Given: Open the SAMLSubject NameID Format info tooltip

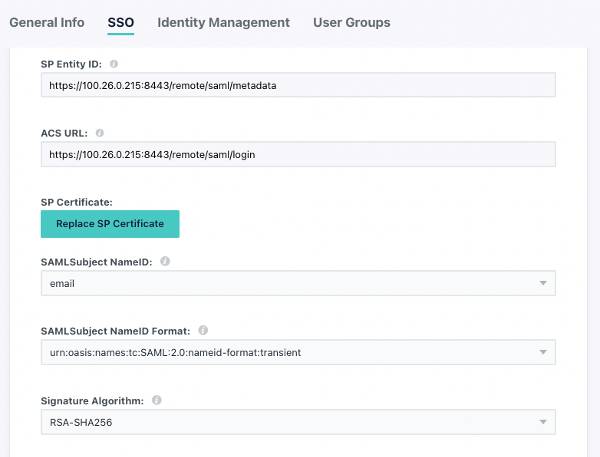Looking at the screenshot, I should [x=203, y=330].
